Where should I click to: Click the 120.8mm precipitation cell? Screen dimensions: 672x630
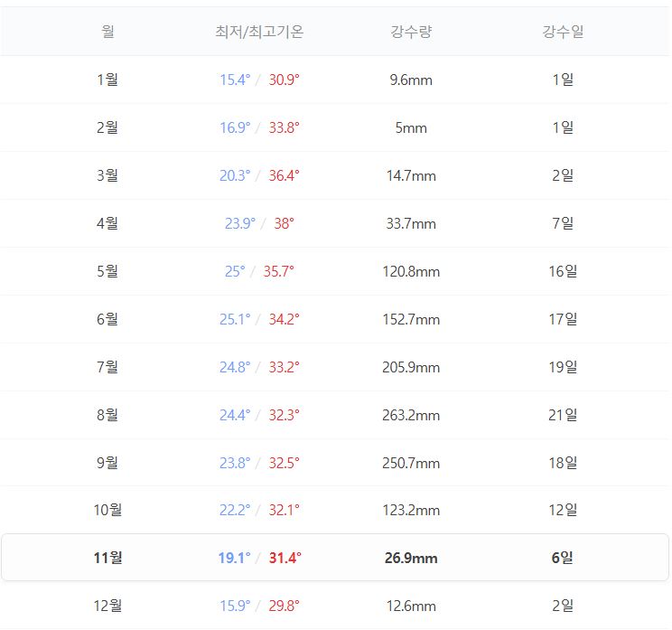[x=411, y=272]
